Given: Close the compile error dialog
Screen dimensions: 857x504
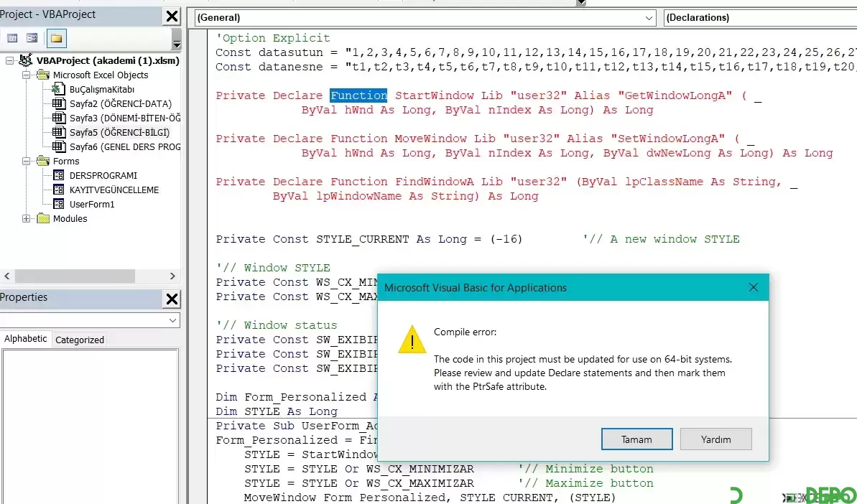Looking at the screenshot, I should 753,287.
